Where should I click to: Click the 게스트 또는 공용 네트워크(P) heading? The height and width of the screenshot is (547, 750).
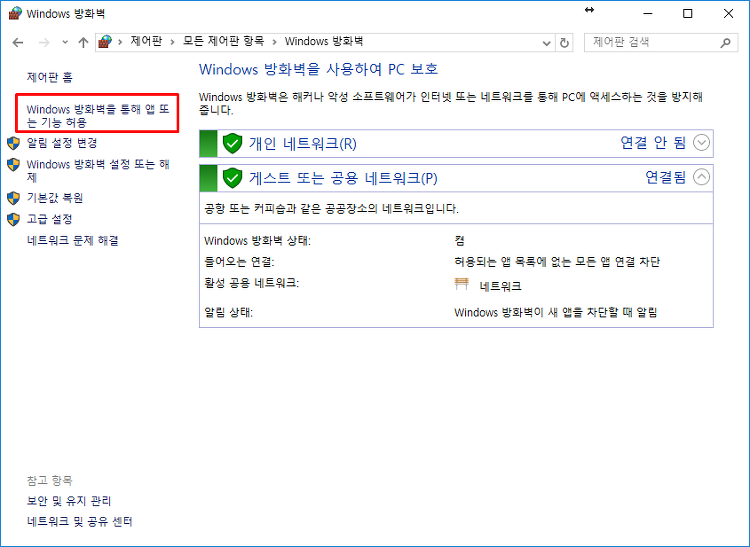click(x=343, y=178)
